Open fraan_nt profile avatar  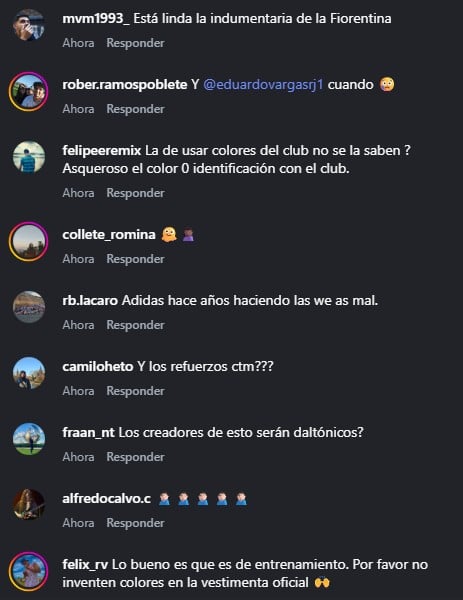(29, 439)
